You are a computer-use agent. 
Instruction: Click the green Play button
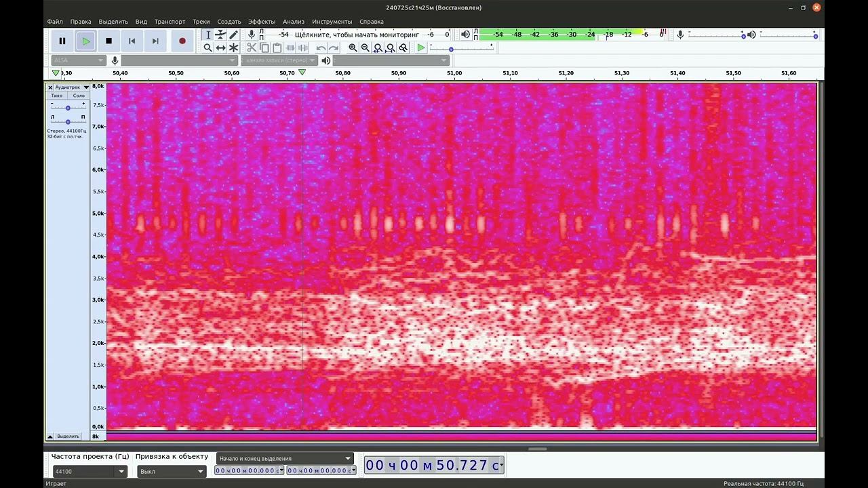85,41
